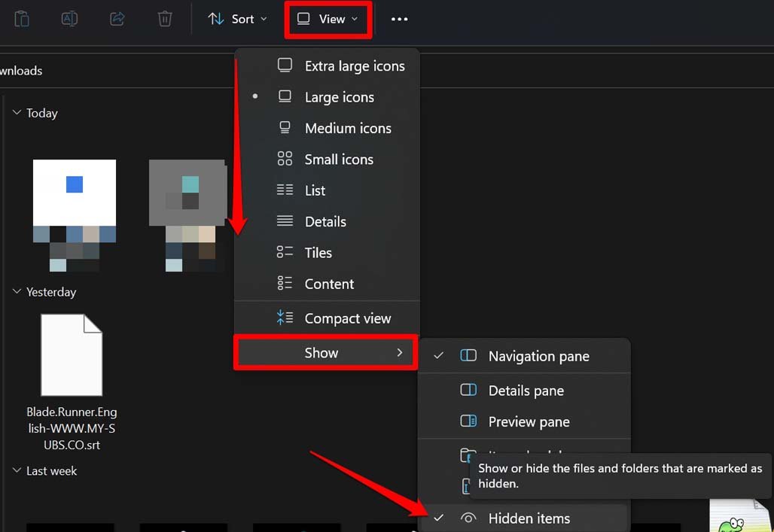
Task: Collapse the Today group
Action: click(17, 112)
